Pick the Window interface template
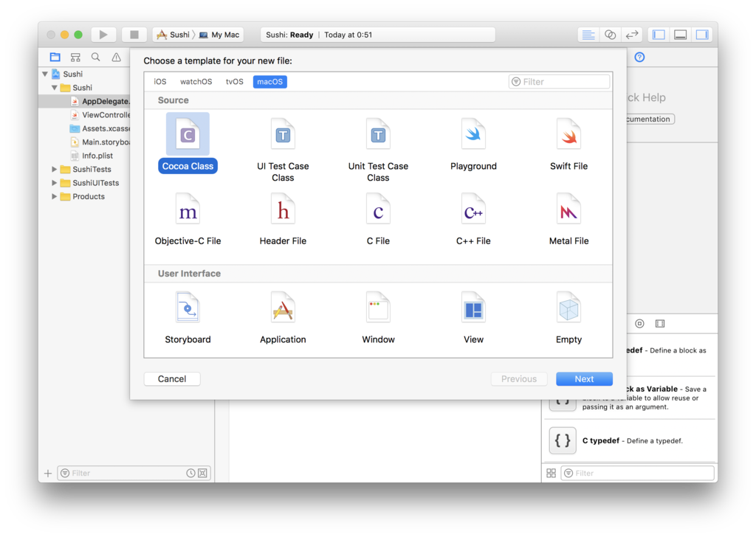The width and height of the screenshot is (756, 537). tap(378, 318)
